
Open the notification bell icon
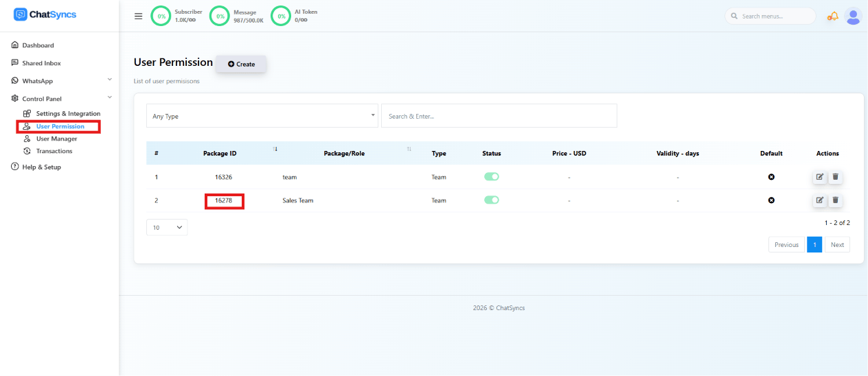(833, 16)
